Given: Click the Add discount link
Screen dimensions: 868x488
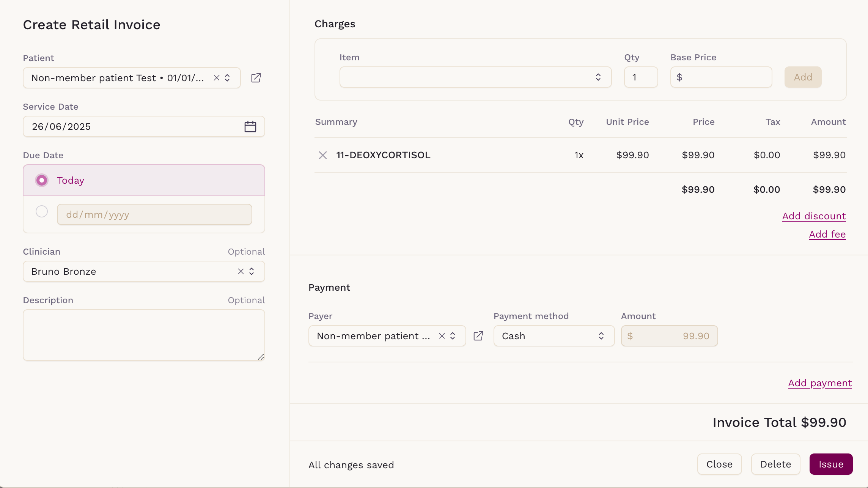Looking at the screenshot, I should 814,216.
